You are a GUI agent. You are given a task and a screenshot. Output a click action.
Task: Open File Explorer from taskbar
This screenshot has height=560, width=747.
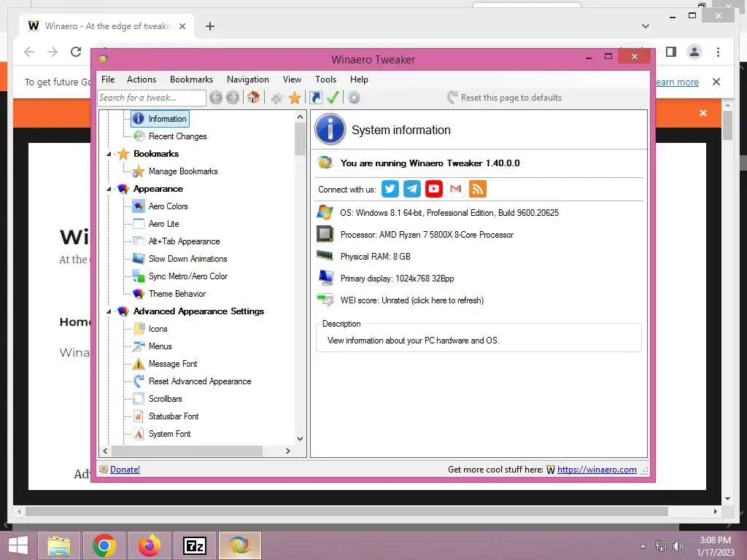[59, 545]
